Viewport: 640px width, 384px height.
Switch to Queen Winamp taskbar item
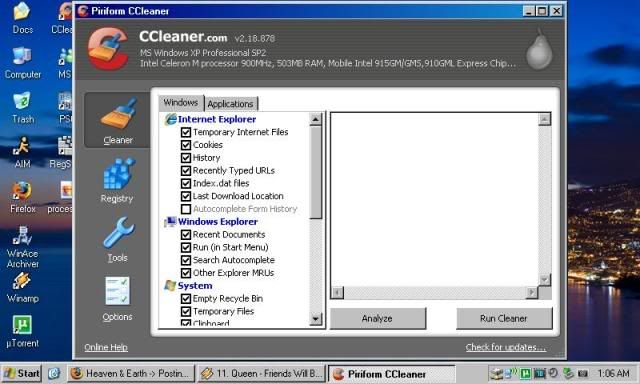click(x=261, y=373)
